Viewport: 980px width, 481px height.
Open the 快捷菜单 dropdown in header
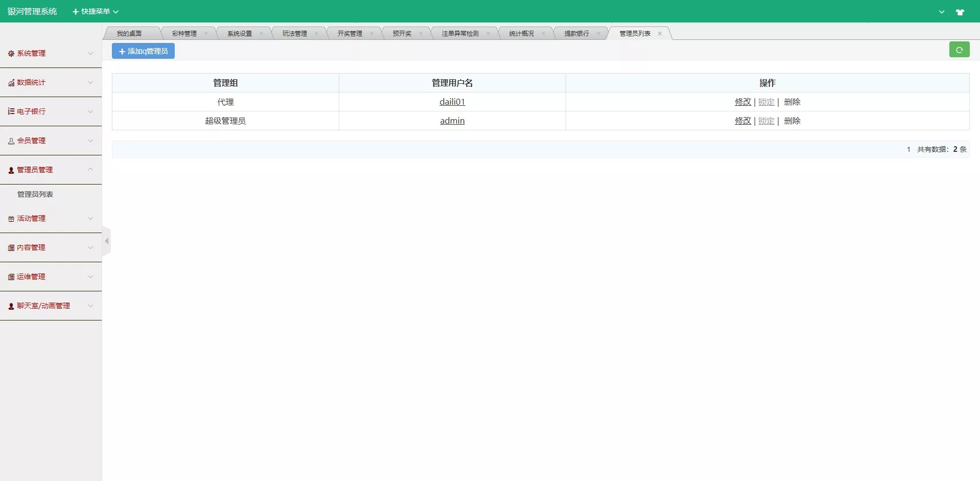95,11
